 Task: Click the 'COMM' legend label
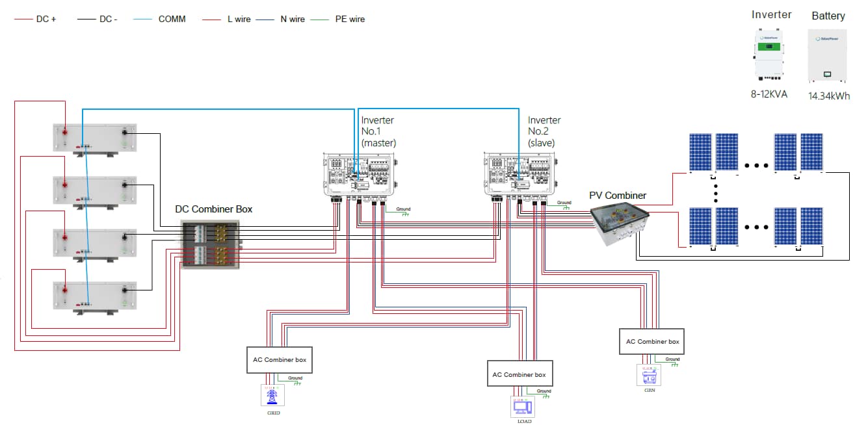pyautogui.click(x=172, y=19)
